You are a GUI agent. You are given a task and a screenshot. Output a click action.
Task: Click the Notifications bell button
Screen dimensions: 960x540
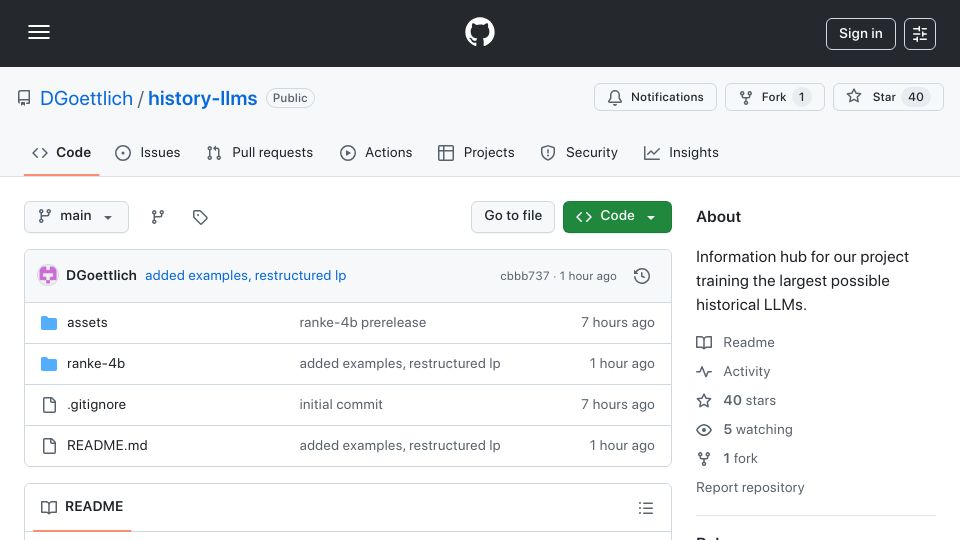(x=655, y=97)
